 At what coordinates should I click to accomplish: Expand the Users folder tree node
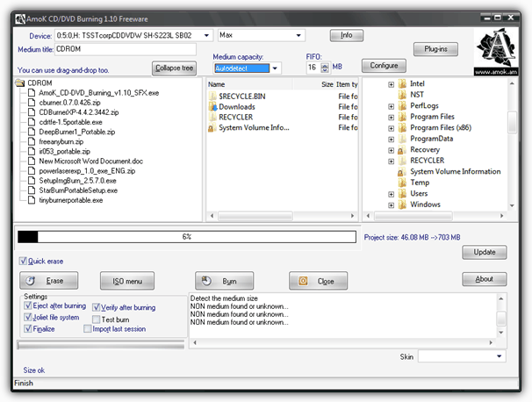(x=391, y=193)
